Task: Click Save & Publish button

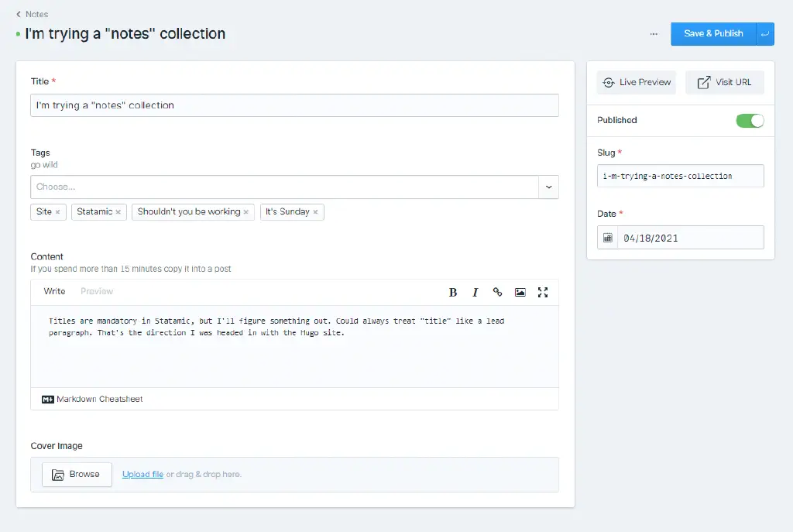Action: click(x=713, y=34)
